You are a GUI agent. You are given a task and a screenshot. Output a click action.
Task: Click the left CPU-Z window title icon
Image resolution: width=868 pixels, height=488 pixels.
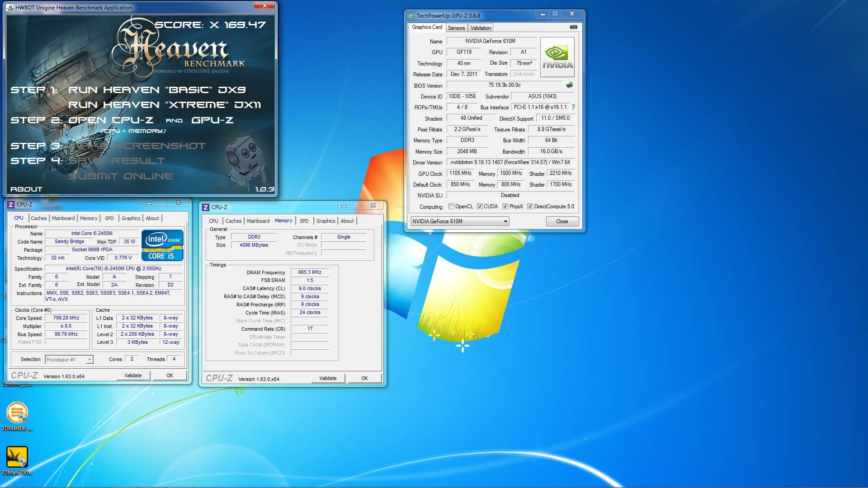coord(11,205)
